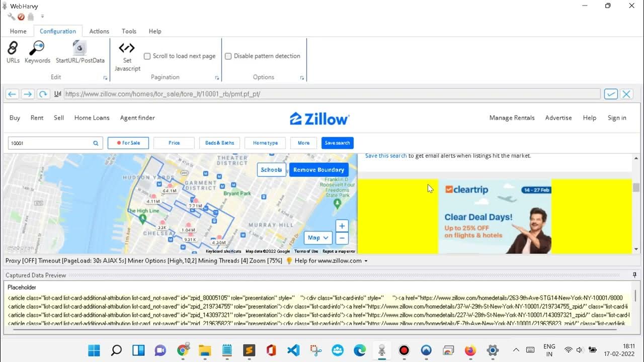
Task: Select the zpid_80005105 captured data row
Action: [x=317, y=298]
